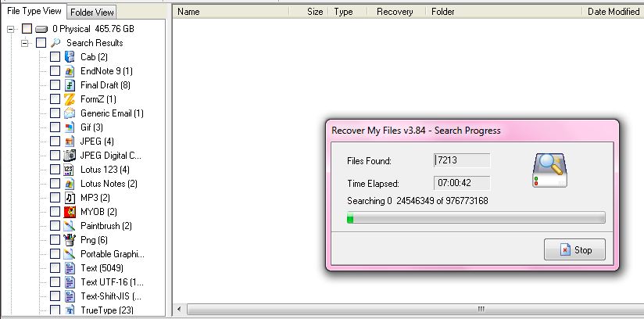This screenshot has width=644, height=319.
Task: Click the FormZ yellow Z icon
Action: coord(70,99)
